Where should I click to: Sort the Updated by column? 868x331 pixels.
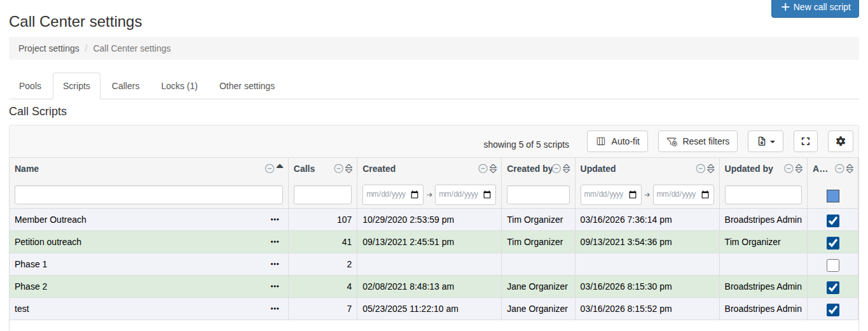799,169
